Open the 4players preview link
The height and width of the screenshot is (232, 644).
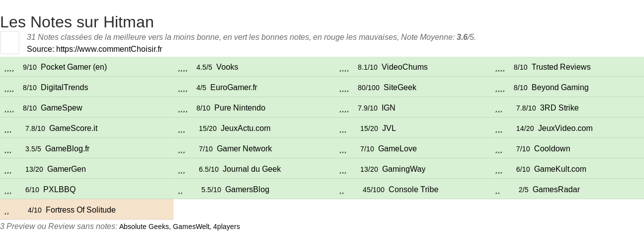227,227
